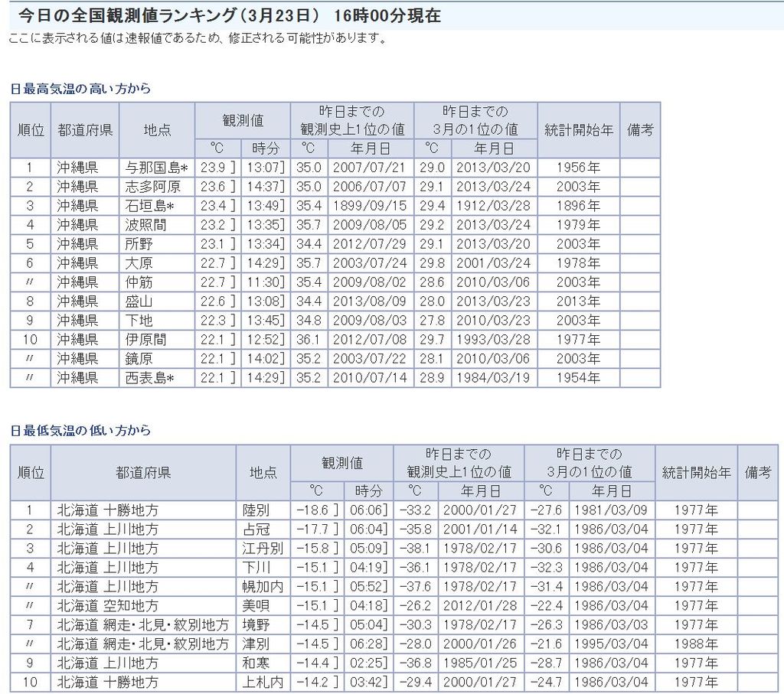Click the 江丹別 location name
The image size is (784, 694).
[x=261, y=549]
